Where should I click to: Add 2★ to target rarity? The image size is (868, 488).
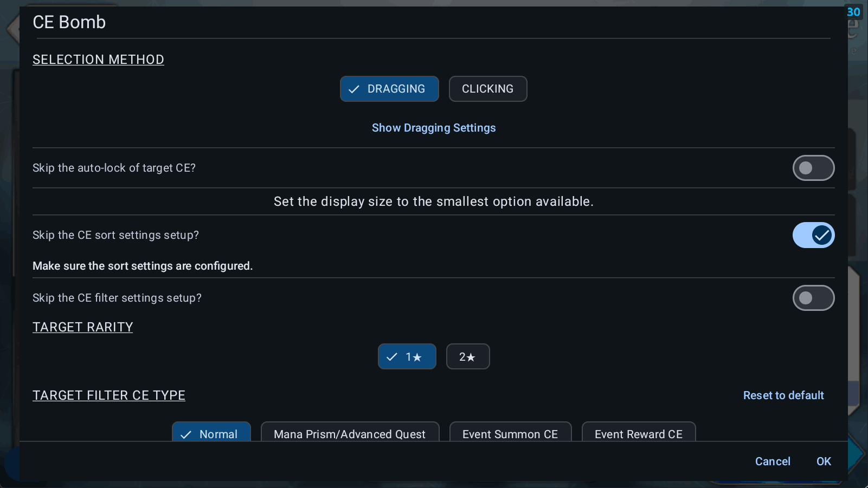(x=467, y=356)
